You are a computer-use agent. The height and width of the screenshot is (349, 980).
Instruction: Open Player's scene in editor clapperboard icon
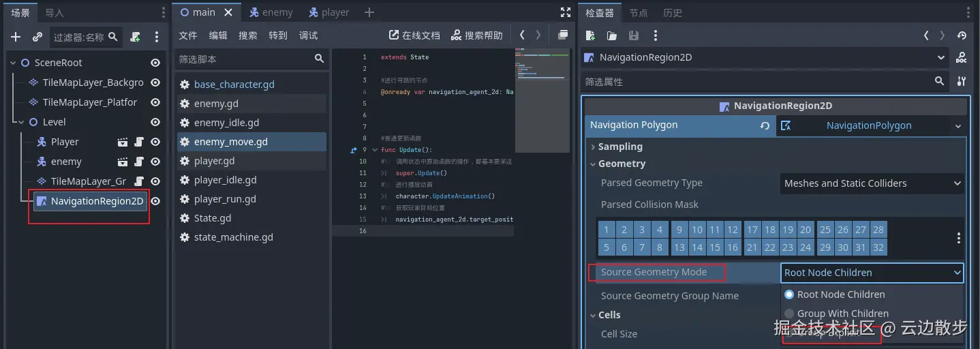click(123, 142)
